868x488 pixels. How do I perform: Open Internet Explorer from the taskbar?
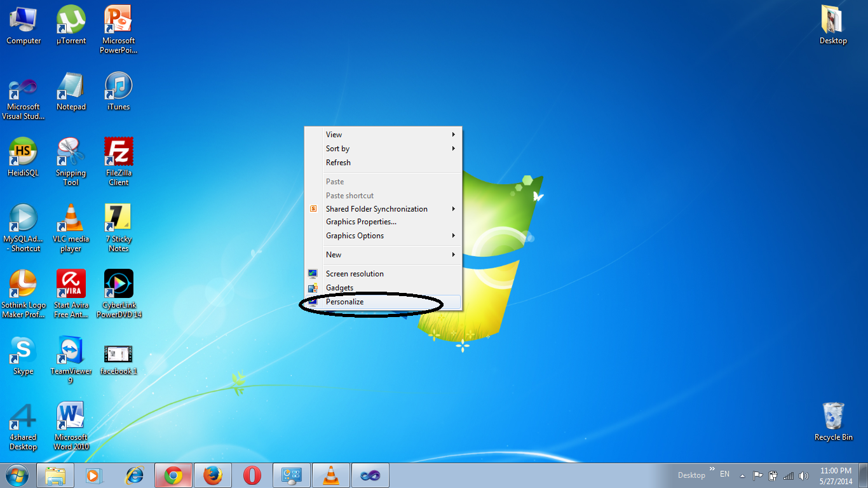click(134, 475)
